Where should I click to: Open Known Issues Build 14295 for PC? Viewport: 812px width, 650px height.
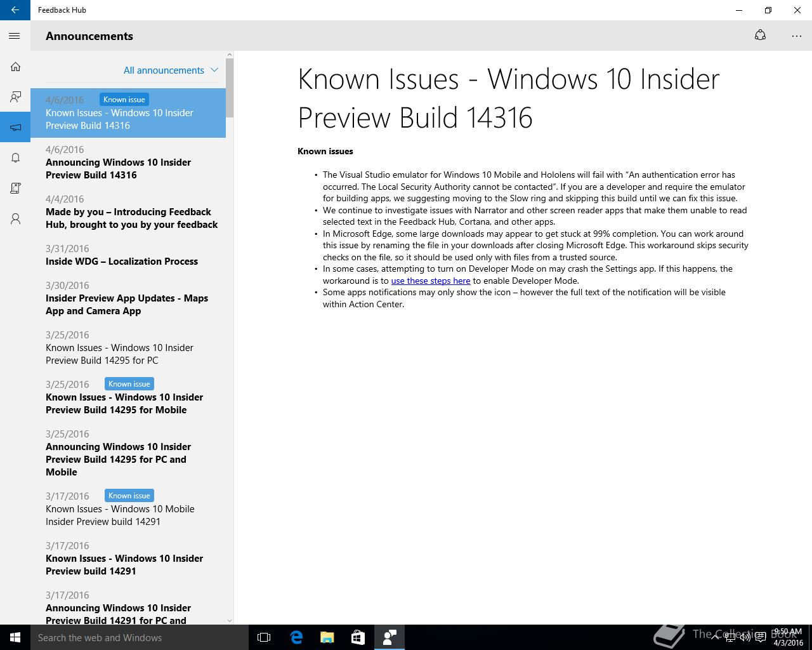click(x=128, y=347)
